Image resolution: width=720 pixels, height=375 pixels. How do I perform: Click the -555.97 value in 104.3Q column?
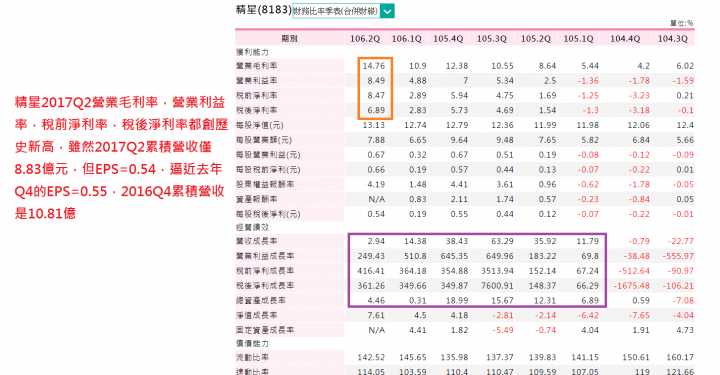(x=678, y=256)
